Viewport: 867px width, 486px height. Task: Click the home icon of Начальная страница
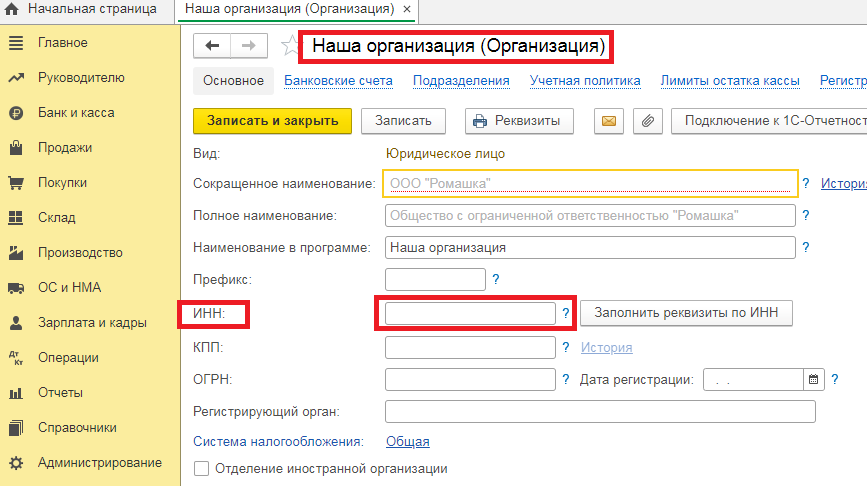click(11, 9)
